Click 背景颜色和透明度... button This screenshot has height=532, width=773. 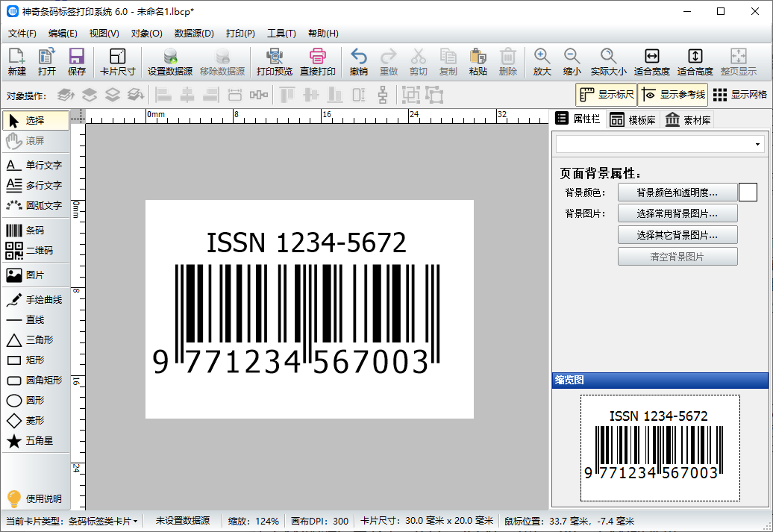click(677, 193)
